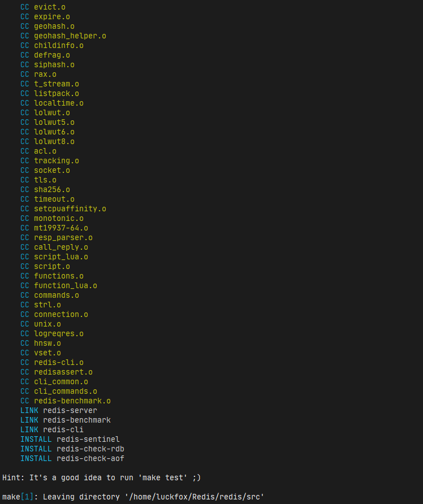Click 'functions.o' filename
This screenshot has width=423, height=504.
59,276
